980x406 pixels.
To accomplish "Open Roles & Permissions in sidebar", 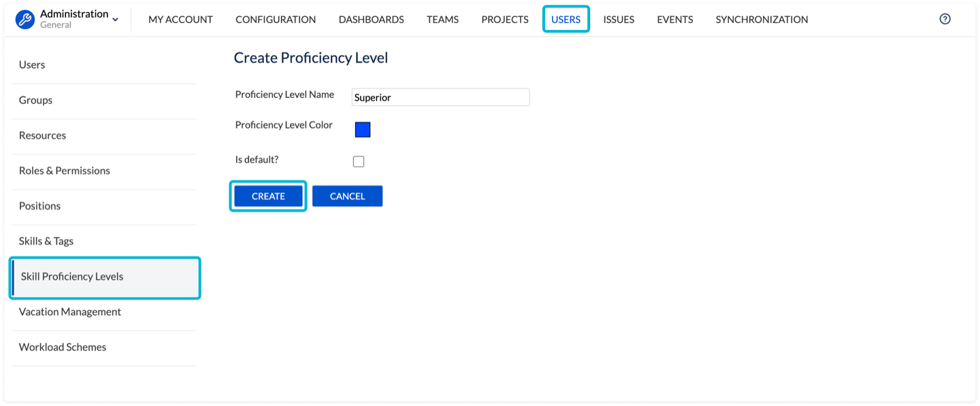I will click(x=65, y=171).
